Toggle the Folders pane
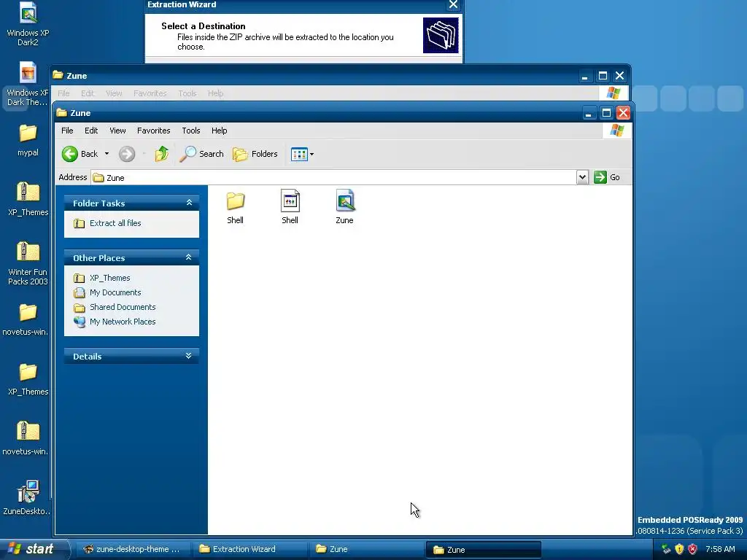Image resolution: width=747 pixels, height=560 pixels. click(255, 154)
